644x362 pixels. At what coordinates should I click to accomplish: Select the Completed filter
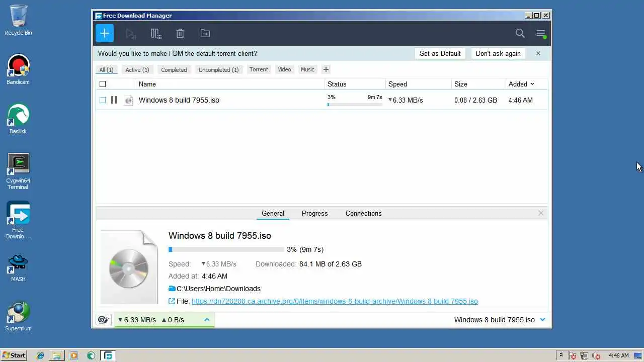[x=174, y=70]
